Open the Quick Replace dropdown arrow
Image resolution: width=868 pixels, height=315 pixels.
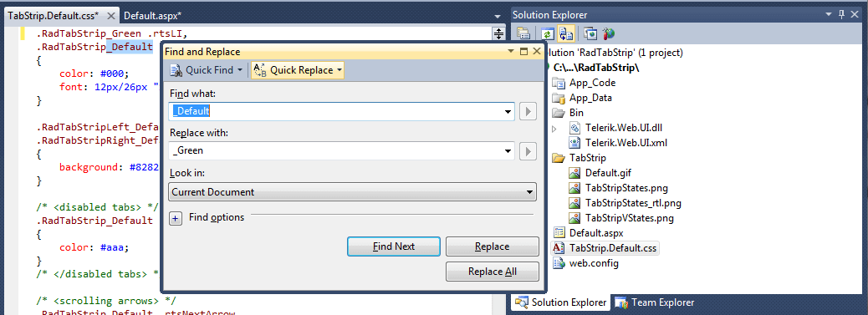[x=339, y=70]
